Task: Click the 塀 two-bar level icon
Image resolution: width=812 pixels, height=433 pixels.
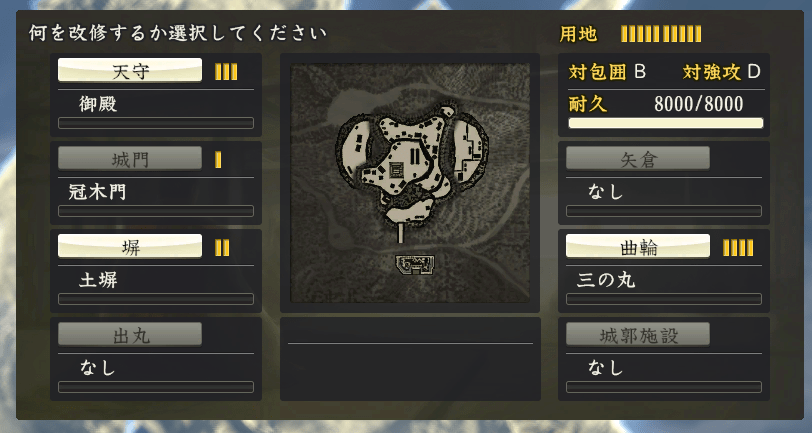Action: [222, 248]
